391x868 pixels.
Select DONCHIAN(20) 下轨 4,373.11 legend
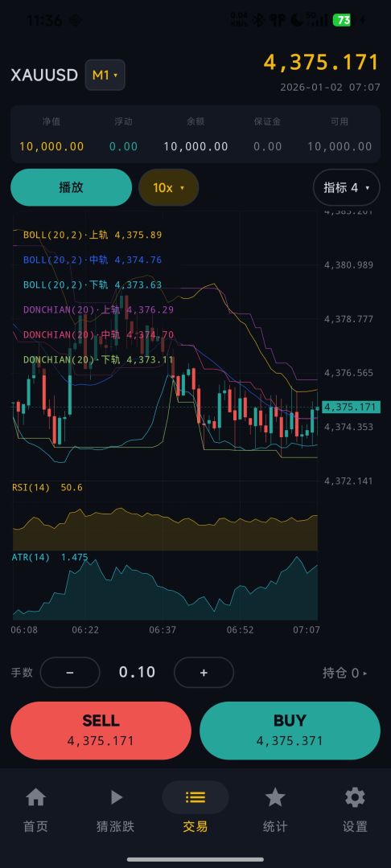99,360
